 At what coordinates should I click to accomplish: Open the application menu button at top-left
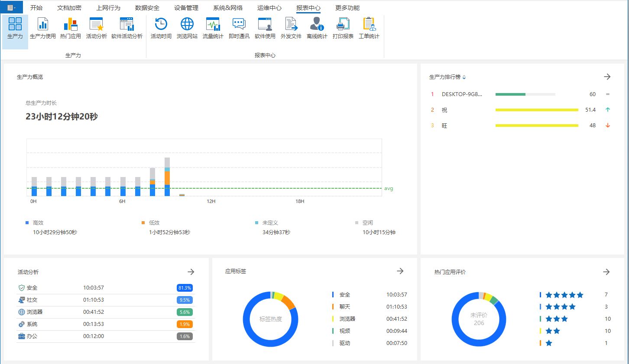(12, 7)
